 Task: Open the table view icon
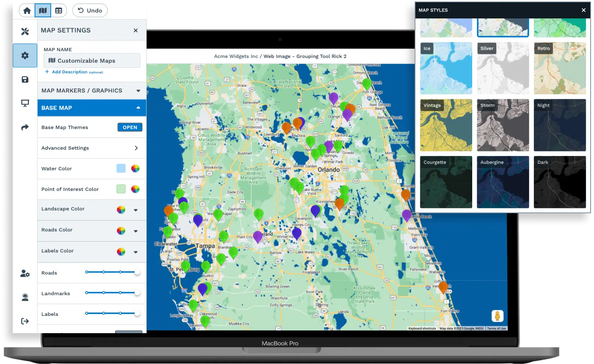coord(59,11)
